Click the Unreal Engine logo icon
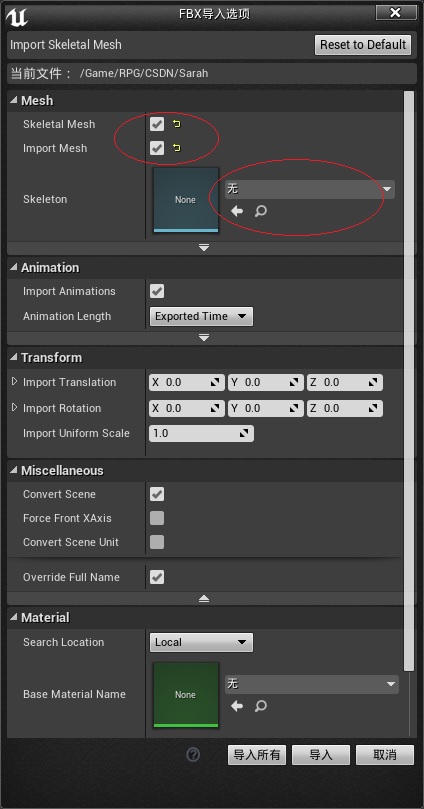 [x=16, y=17]
